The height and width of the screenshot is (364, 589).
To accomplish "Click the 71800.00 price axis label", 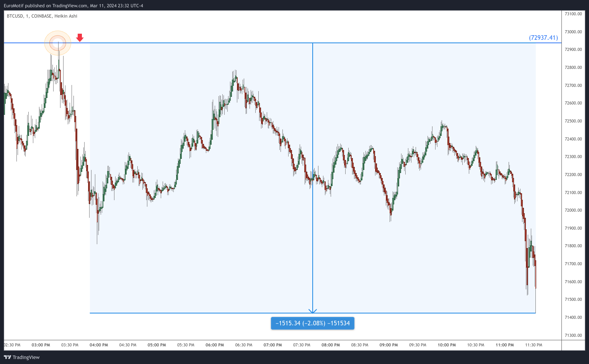I will (x=573, y=246).
